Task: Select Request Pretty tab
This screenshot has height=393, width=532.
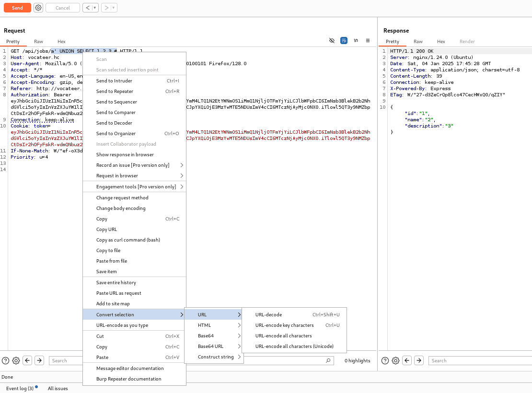Action: (x=13, y=41)
